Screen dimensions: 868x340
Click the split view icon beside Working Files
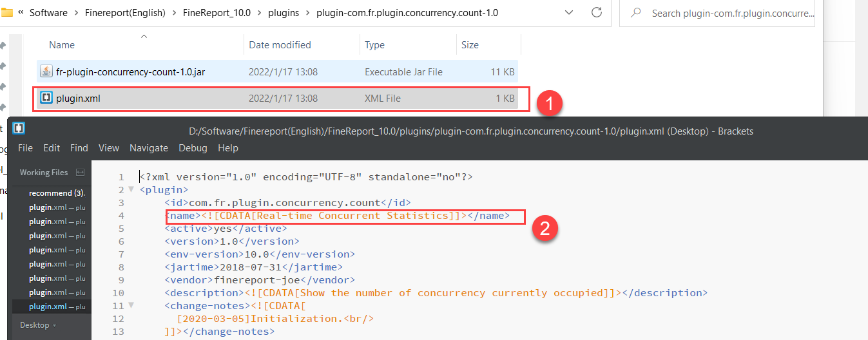click(x=81, y=173)
